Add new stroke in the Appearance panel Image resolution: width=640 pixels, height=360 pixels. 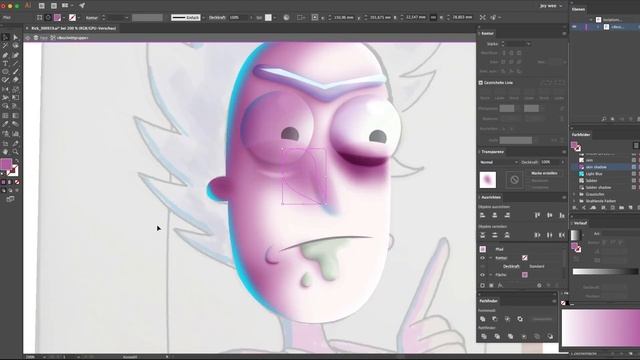(x=482, y=285)
